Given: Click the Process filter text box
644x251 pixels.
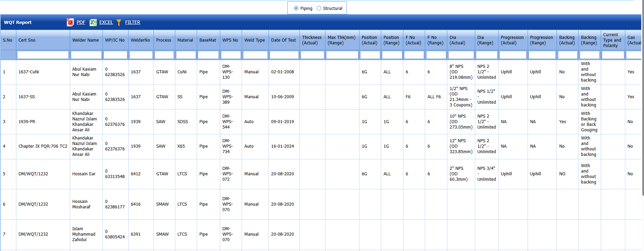Looking at the screenshot, I should tap(164, 55).
